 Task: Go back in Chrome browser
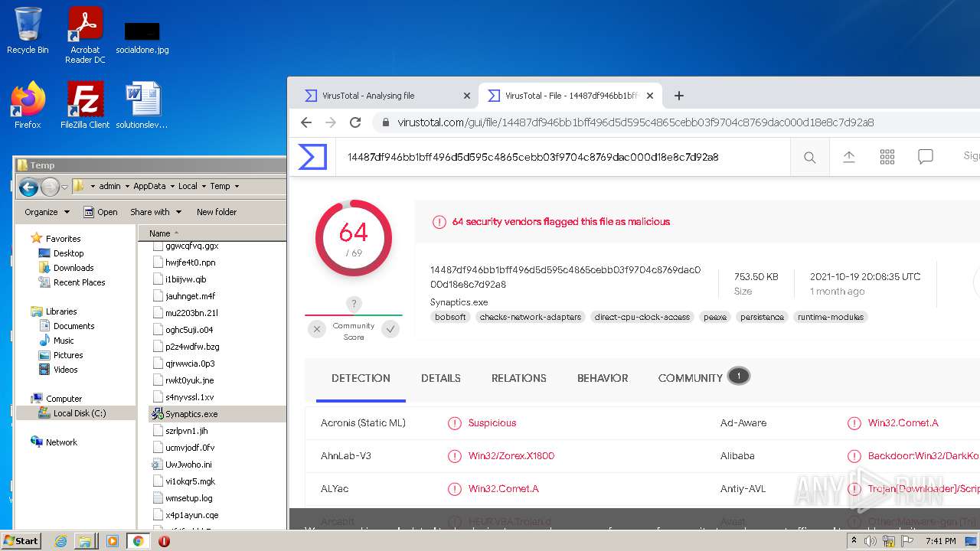pos(306,122)
